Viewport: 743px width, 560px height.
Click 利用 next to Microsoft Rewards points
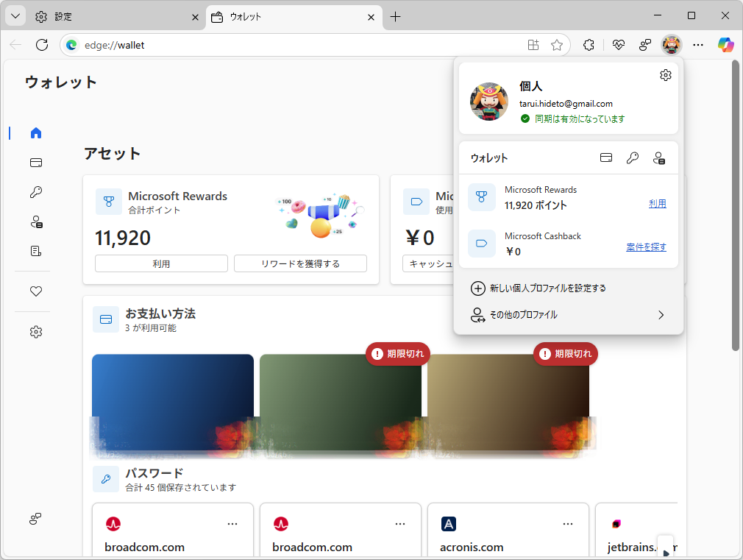(657, 204)
